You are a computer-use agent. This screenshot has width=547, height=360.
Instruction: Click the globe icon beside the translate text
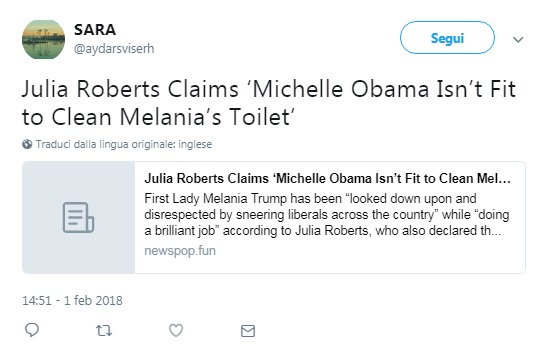(x=27, y=144)
